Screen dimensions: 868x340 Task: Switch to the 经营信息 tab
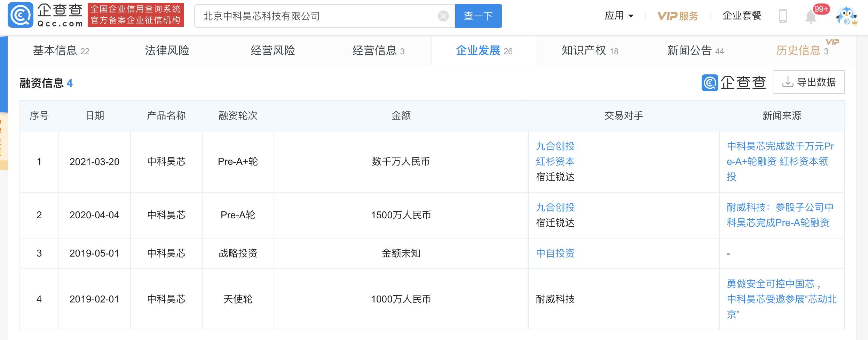pyautogui.click(x=379, y=51)
